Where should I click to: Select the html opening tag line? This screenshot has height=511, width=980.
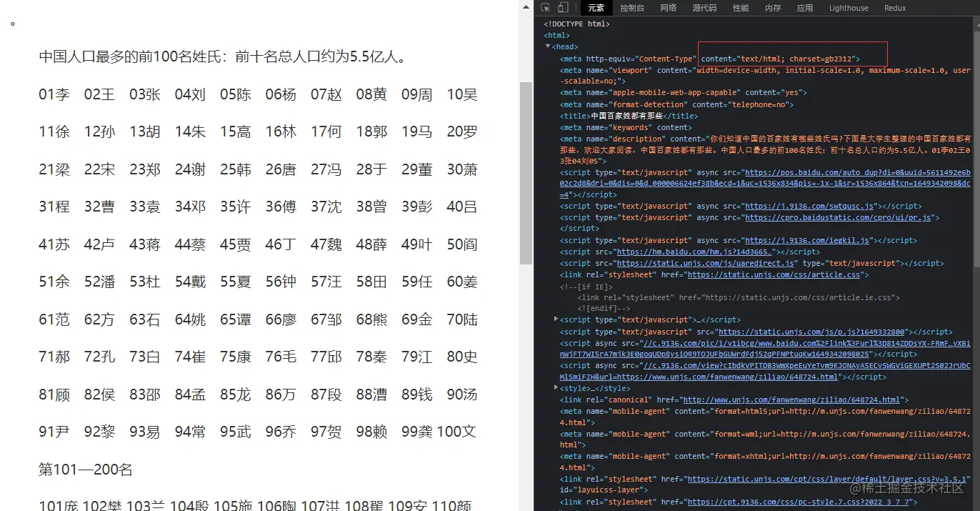click(556, 35)
